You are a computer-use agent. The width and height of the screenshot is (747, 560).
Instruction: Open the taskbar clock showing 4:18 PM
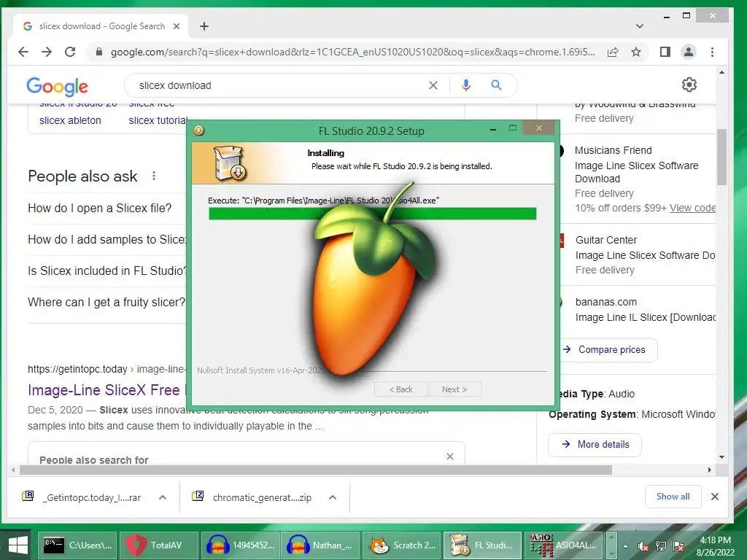coord(715,546)
